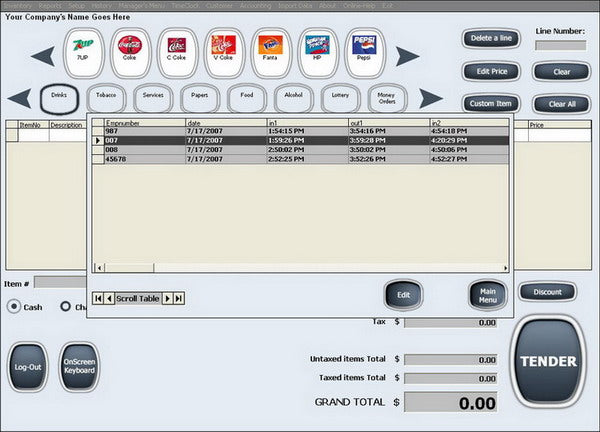Show previous products with the left arrow
Viewport: 600px width, 432px height.
click(x=43, y=56)
